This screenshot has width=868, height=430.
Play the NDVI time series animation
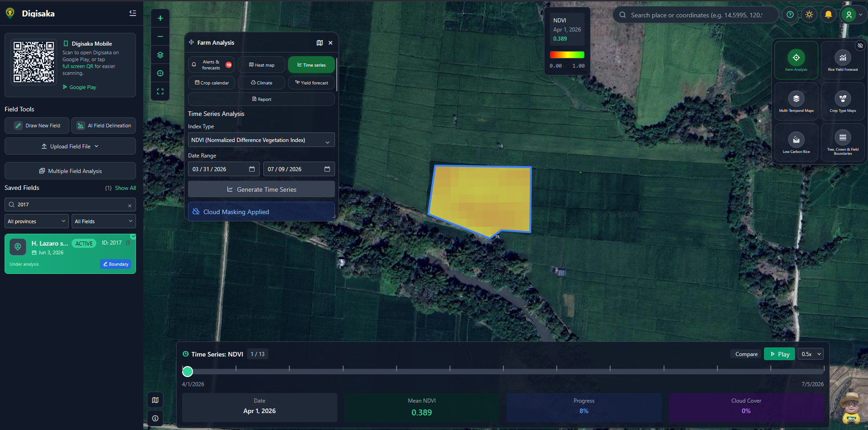point(780,354)
